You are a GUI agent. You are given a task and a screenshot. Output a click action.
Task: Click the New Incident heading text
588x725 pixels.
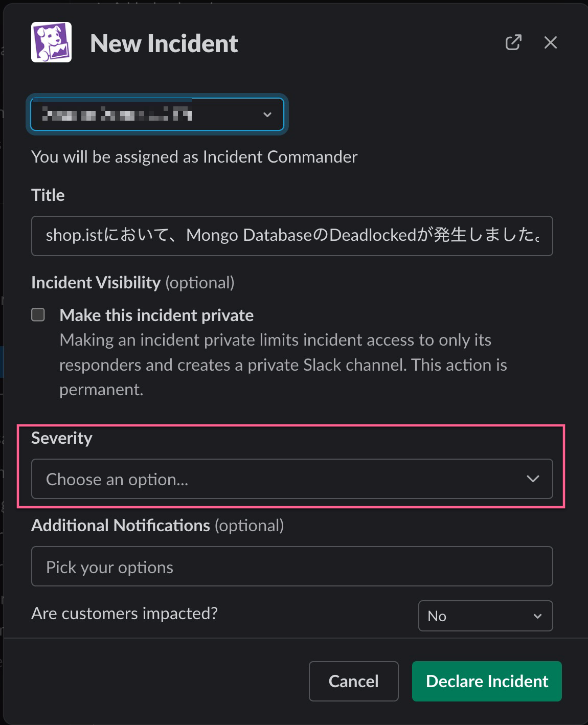(x=164, y=43)
